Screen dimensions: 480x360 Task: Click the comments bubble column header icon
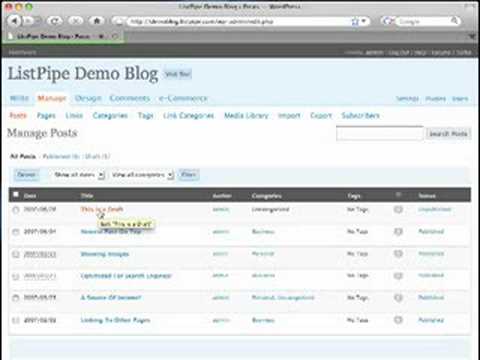(x=398, y=195)
